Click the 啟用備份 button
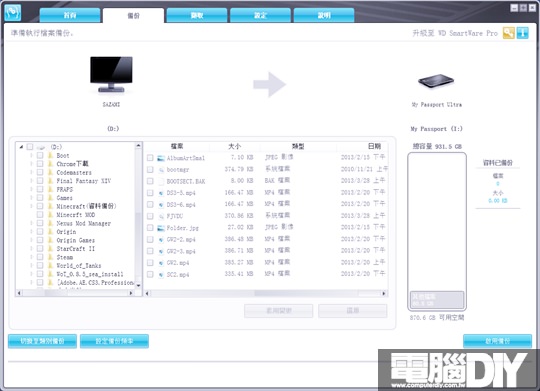This screenshot has width=540, height=391. coord(497,341)
